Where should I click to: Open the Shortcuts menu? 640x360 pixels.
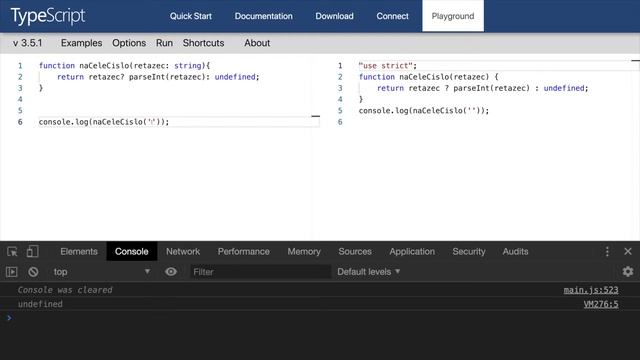[x=203, y=43]
